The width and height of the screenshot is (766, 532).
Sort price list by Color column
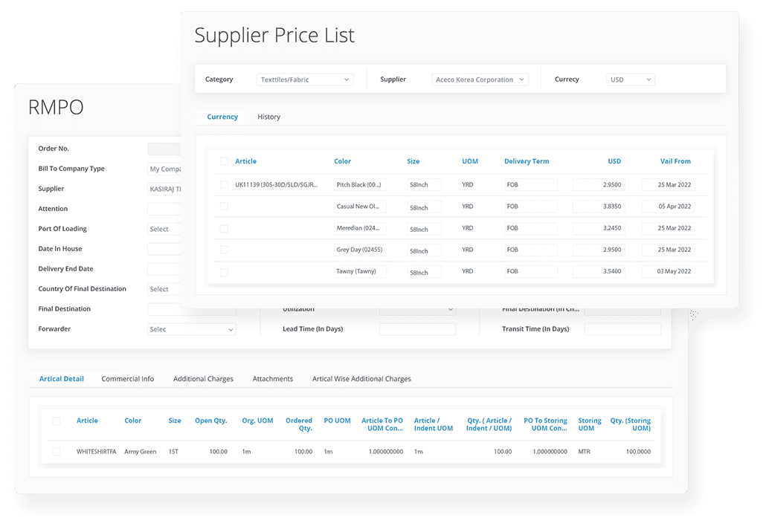[x=342, y=161]
